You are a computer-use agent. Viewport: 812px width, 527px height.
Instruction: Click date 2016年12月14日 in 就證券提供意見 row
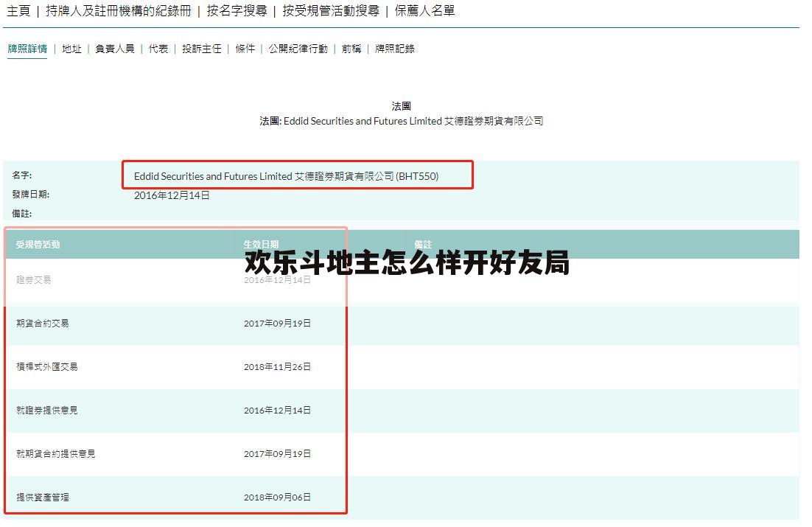pos(278,411)
